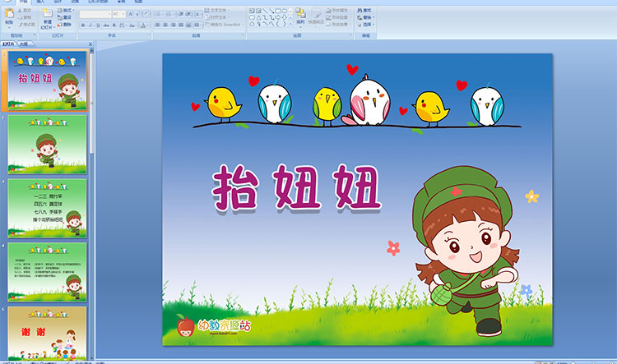This screenshot has height=364, width=617.
Task: Toggle Italic formatting
Action: [90, 25]
